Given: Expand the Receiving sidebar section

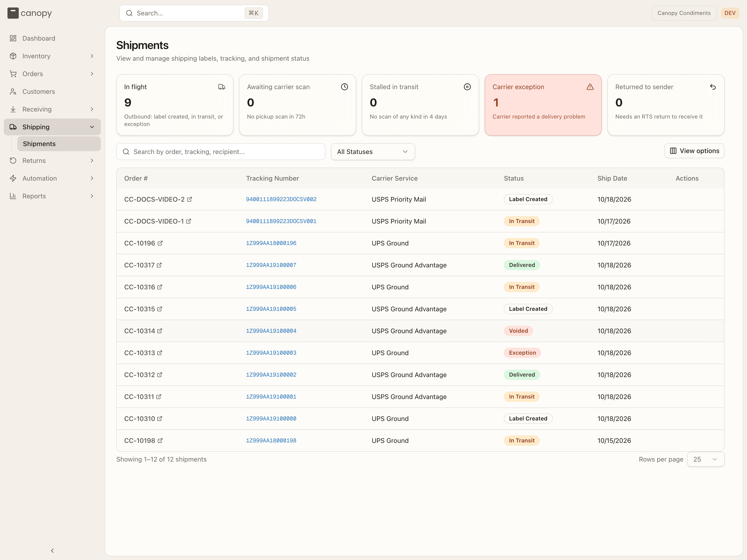Looking at the screenshot, I should point(92,109).
